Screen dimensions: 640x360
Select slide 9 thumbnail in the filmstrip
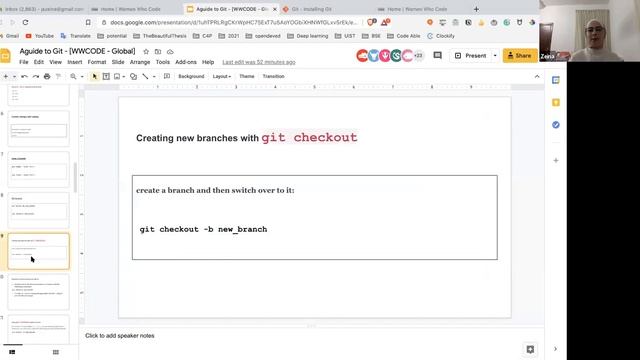click(x=39, y=251)
